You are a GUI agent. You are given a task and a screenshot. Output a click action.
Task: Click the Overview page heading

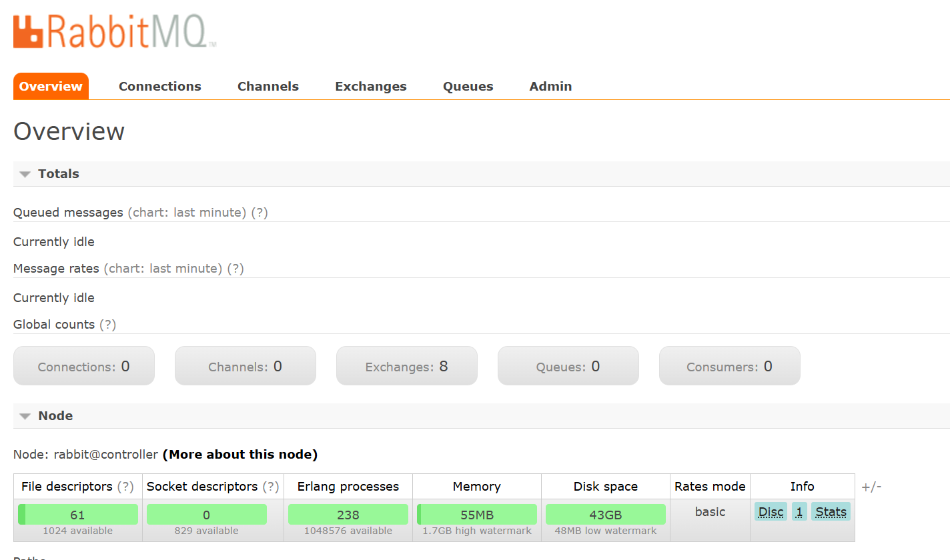[69, 131]
